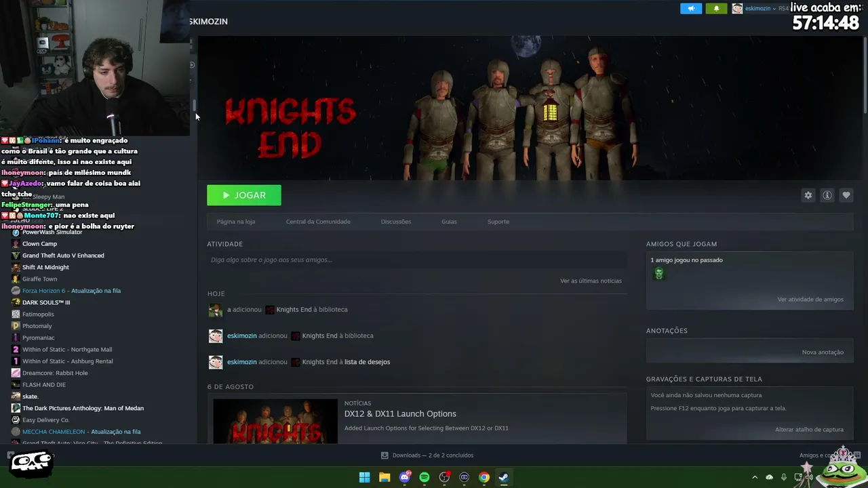868x488 pixels.
Task: Click eskimozin in the library added activity
Action: tap(242, 335)
